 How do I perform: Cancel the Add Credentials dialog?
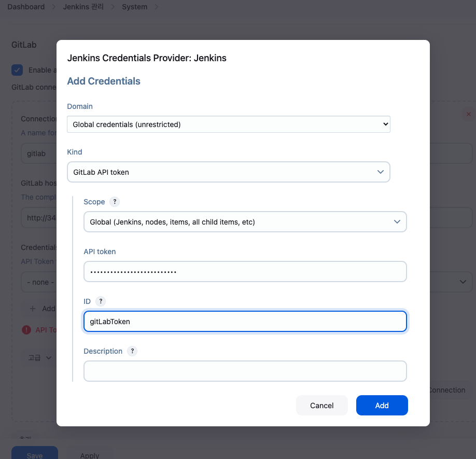tap(321, 405)
